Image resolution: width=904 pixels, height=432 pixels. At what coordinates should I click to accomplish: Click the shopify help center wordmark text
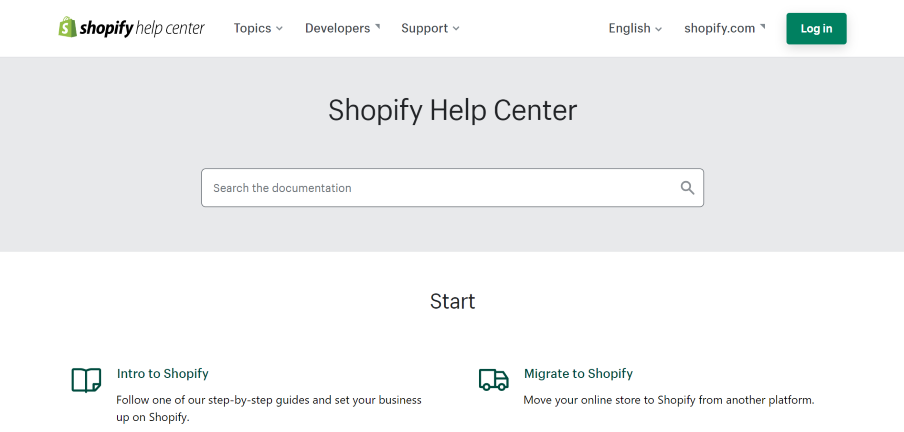[x=142, y=28]
